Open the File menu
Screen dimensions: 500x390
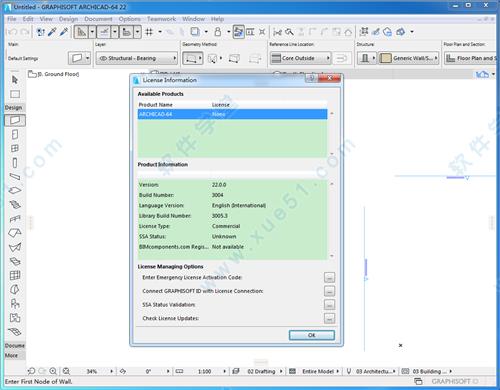12,19
